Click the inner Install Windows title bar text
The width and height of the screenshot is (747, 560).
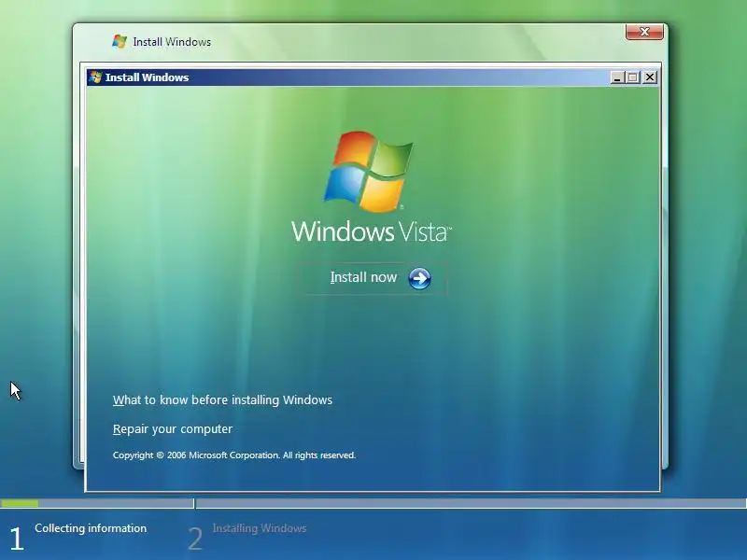coord(147,77)
